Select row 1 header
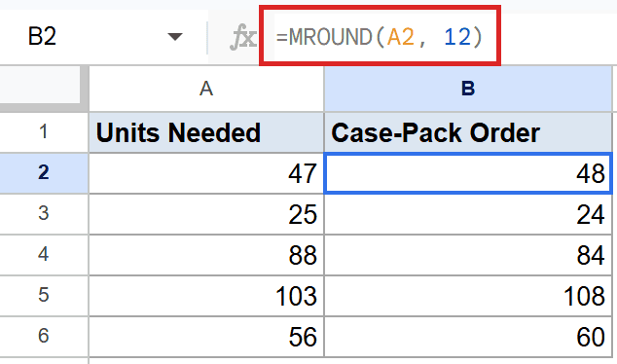Viewport: 617px width, 364px height. pos(44,131)
